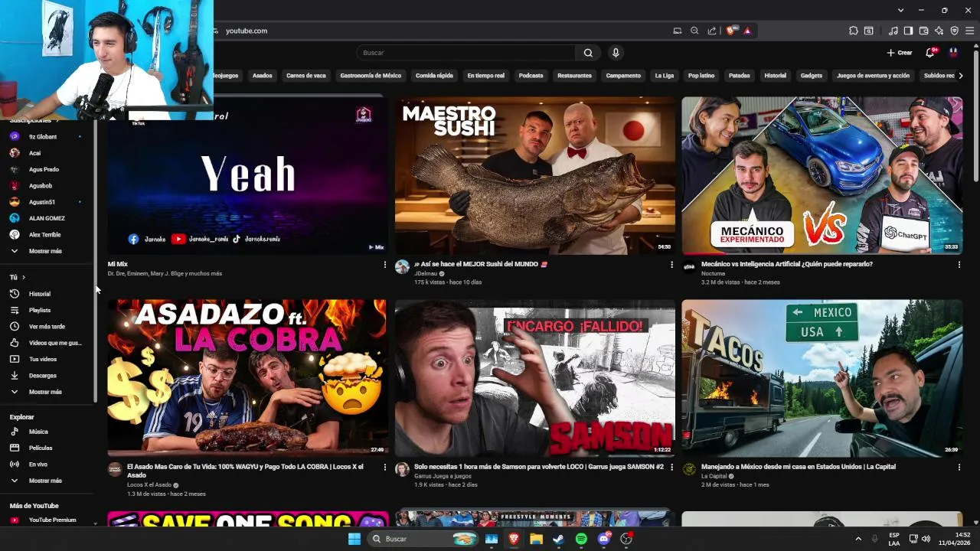Open the ALAN GOMEZ subscription

(x=46, y=218)
